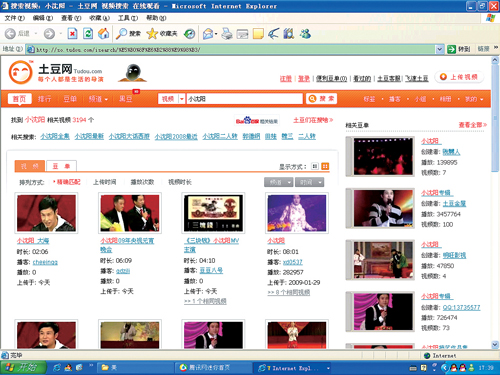Click the orange 搜索 button
Image resolution: width=500 pixels, height=375 pixels.
[321, 99]
